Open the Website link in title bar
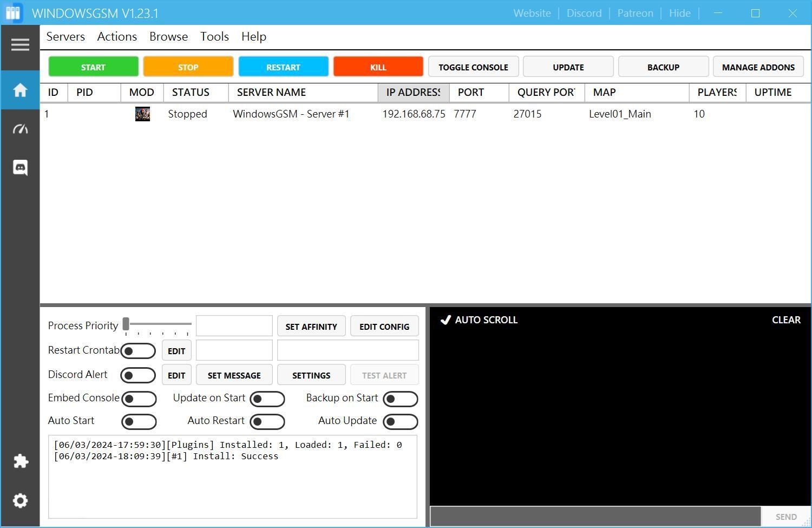 click(532, 13)
